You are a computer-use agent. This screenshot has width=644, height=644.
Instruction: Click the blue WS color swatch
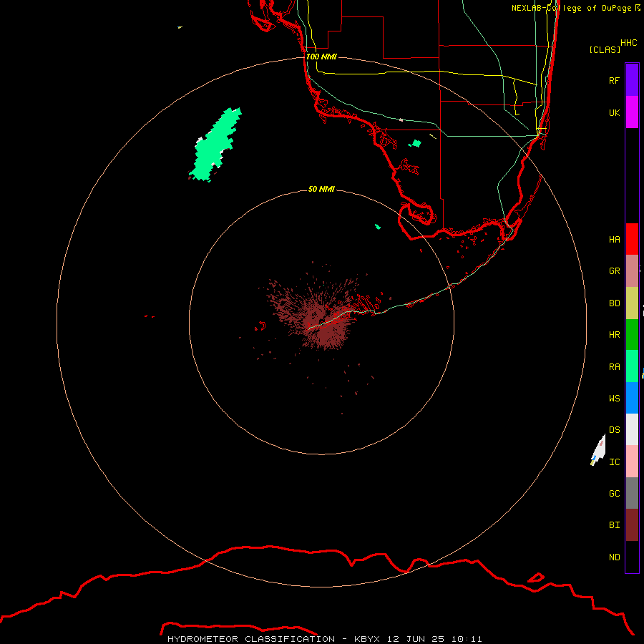(632, 398)
